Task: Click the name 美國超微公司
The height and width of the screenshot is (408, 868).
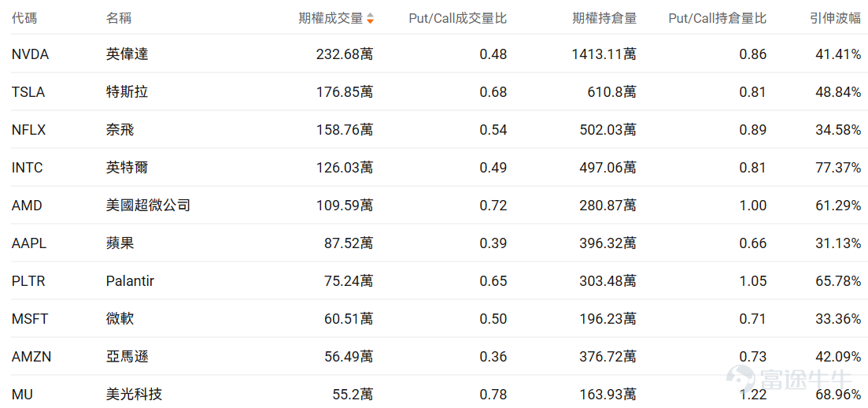Action: tap(148, 206)
